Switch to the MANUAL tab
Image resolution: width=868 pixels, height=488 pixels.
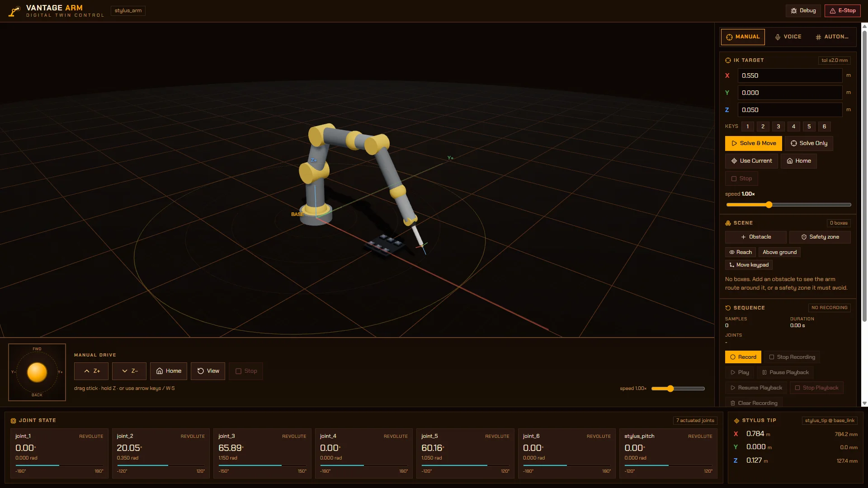tap(743, 37)
